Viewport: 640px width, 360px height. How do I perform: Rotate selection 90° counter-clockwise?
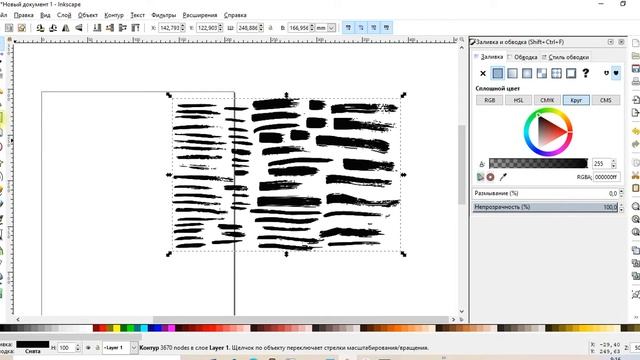click(40, 28)
